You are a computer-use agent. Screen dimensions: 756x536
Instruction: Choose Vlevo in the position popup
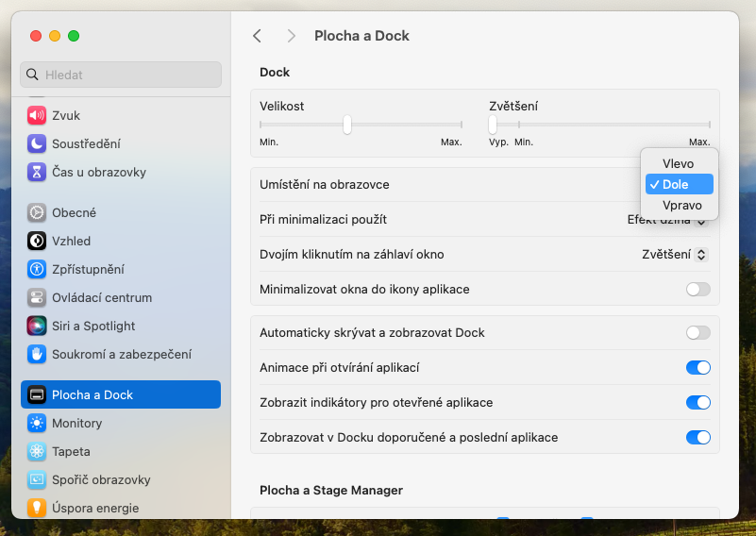pyautogui.click(x=678, y=163)
